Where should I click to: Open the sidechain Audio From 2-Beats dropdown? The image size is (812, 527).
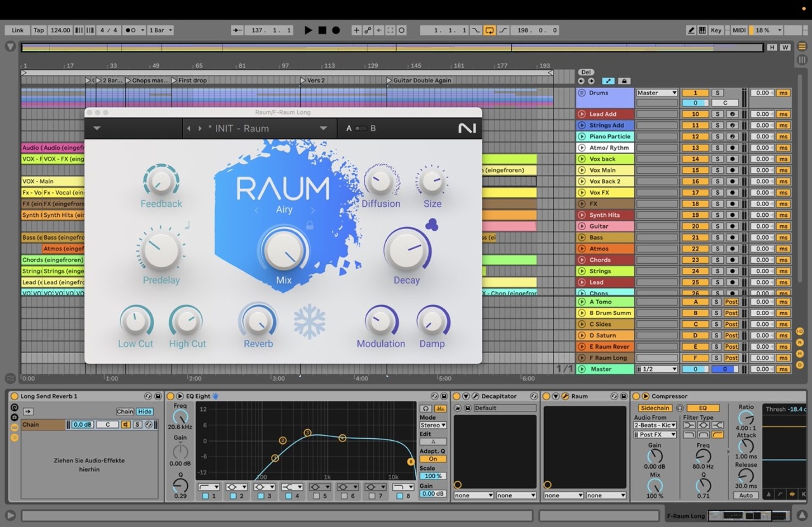tap(655, 425)
